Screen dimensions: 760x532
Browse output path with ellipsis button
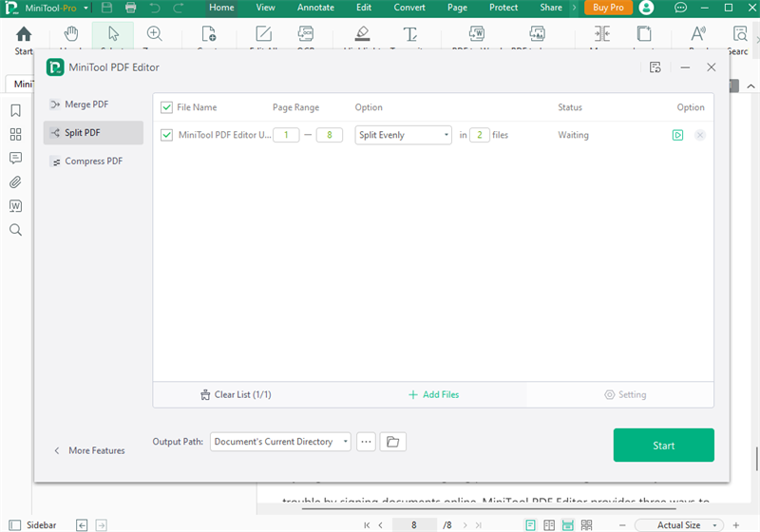[x=366, y=442]
